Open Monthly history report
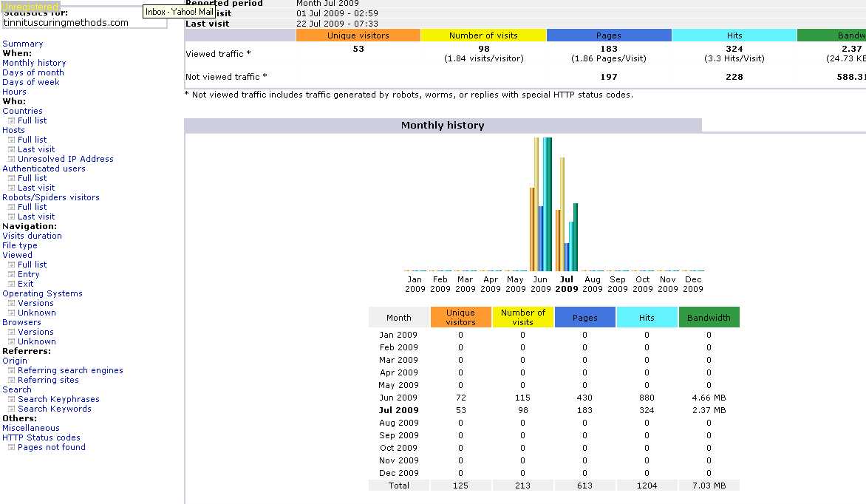866x504 pixels. click(x=34, y=63)
